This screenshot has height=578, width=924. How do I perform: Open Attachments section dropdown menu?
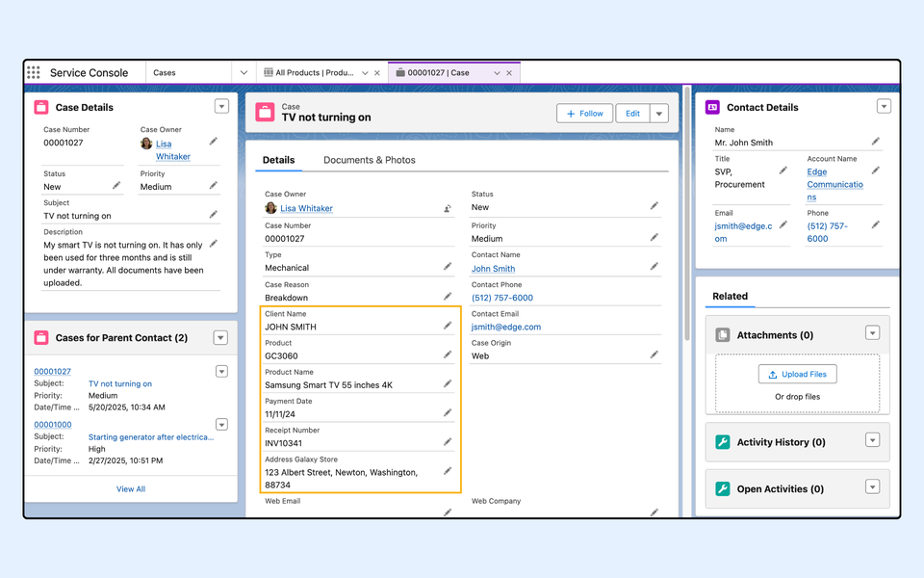pyautogui.click(x=872, y=333)
